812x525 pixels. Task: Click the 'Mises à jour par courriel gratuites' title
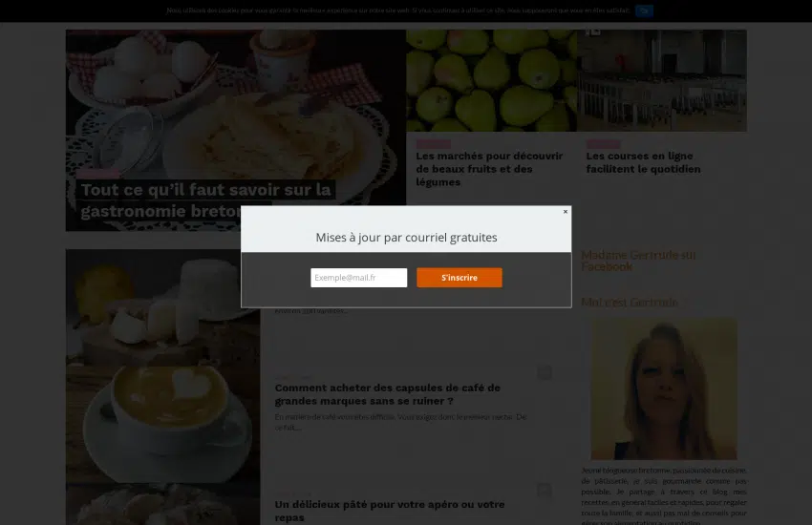coord(407,238)
